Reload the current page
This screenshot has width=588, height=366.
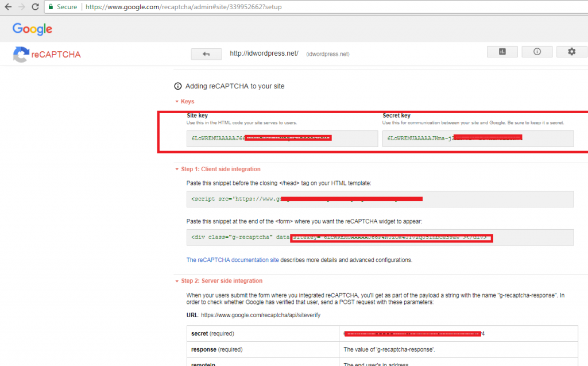point(36,7)
